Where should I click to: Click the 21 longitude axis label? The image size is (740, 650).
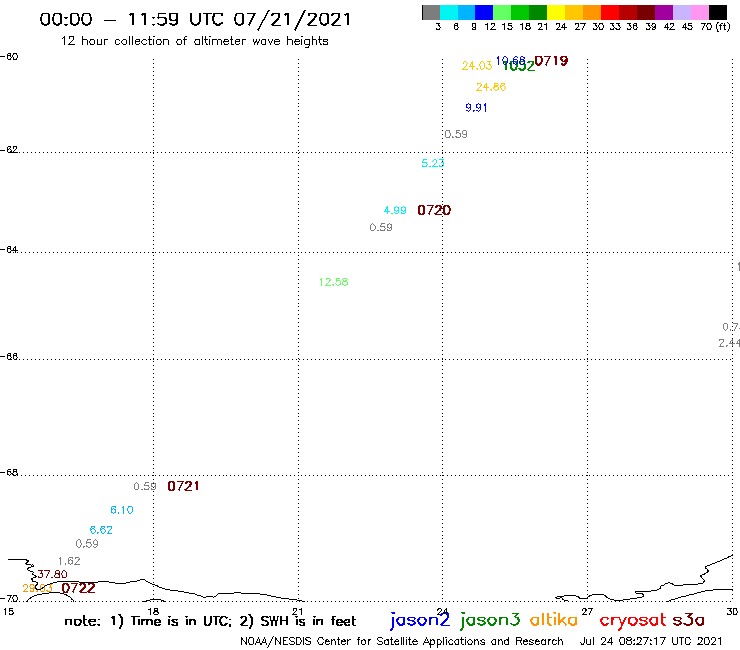298,612
